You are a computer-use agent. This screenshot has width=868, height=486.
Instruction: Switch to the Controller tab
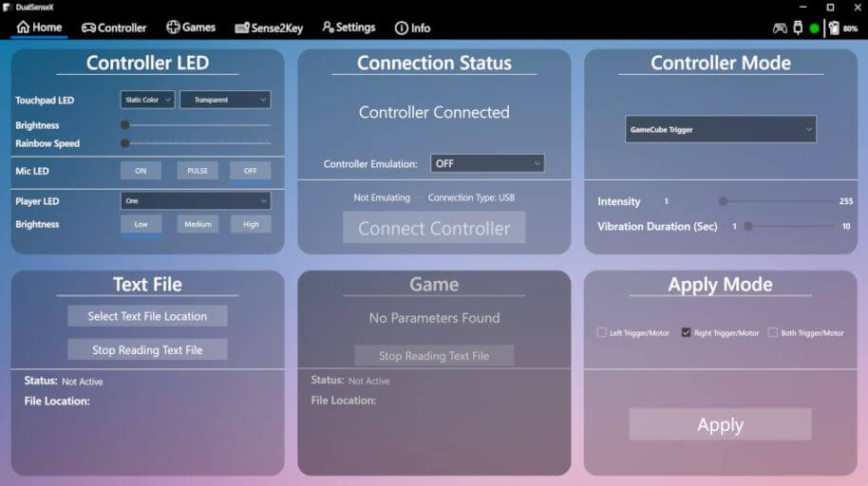coord(114,28)
